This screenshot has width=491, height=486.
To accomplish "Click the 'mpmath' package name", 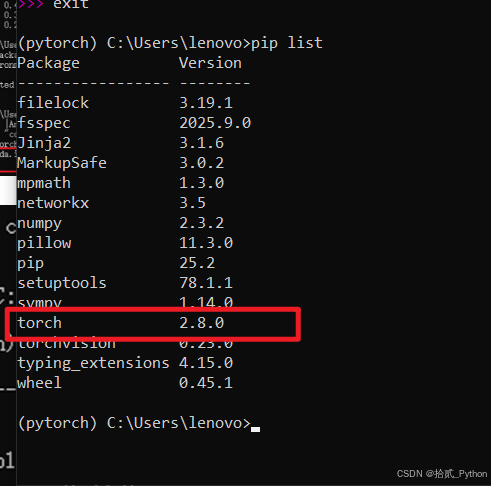I will point(44,183).
